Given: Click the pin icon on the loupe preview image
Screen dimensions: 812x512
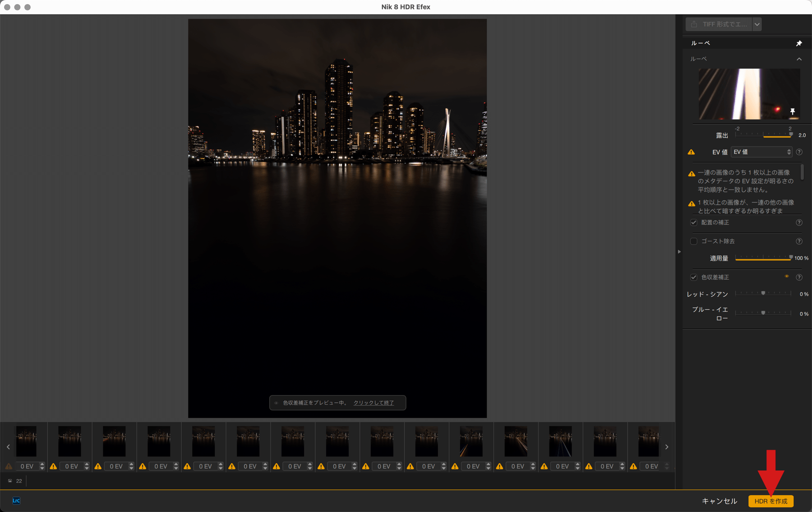Looking at the screenshot, I should (x=793, y=112).
